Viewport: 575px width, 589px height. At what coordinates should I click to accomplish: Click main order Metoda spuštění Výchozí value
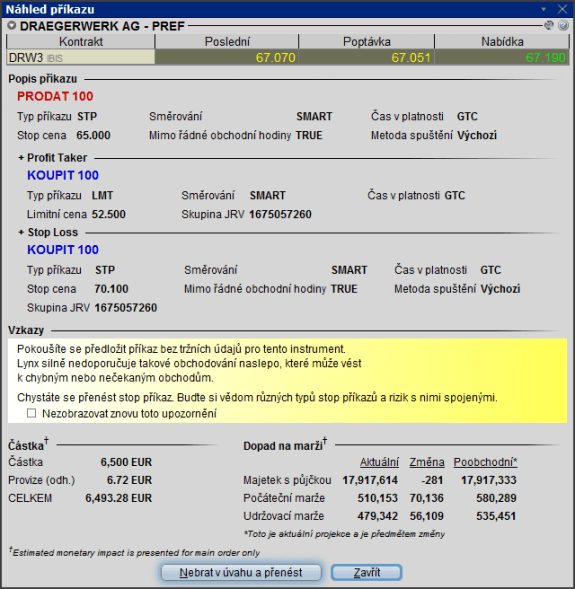(477, 135)
